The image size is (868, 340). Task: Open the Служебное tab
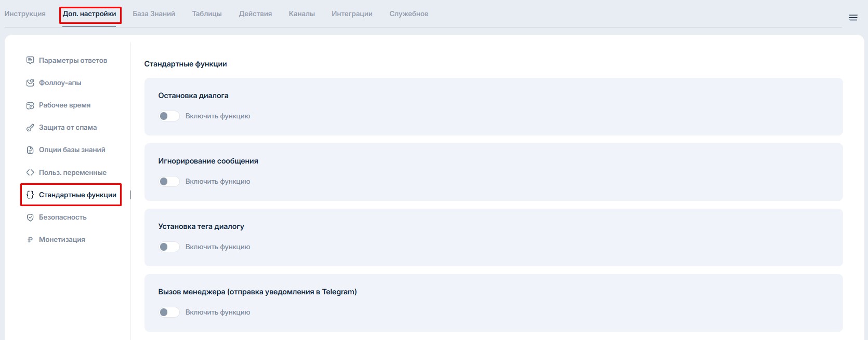coord(409,14)
